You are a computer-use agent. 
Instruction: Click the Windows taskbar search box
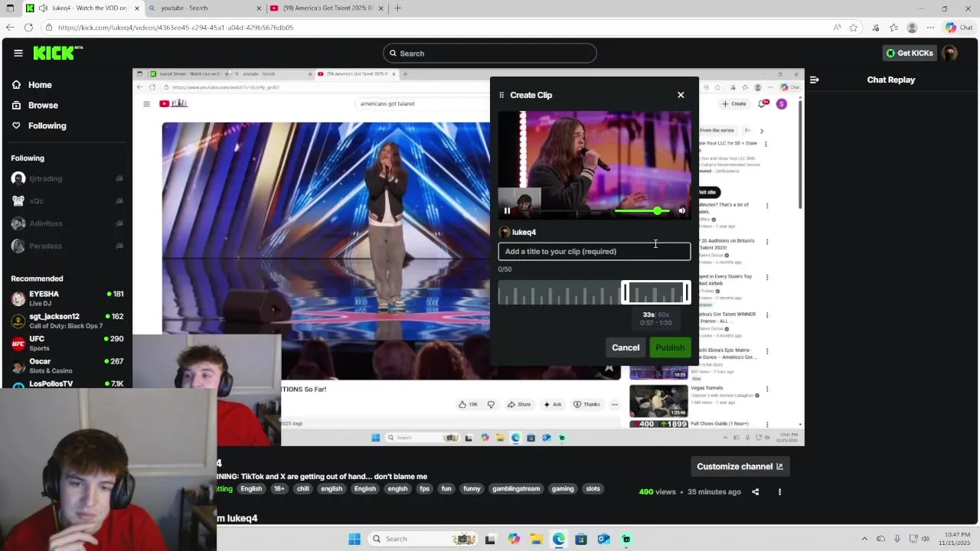[x=424, y=539]
